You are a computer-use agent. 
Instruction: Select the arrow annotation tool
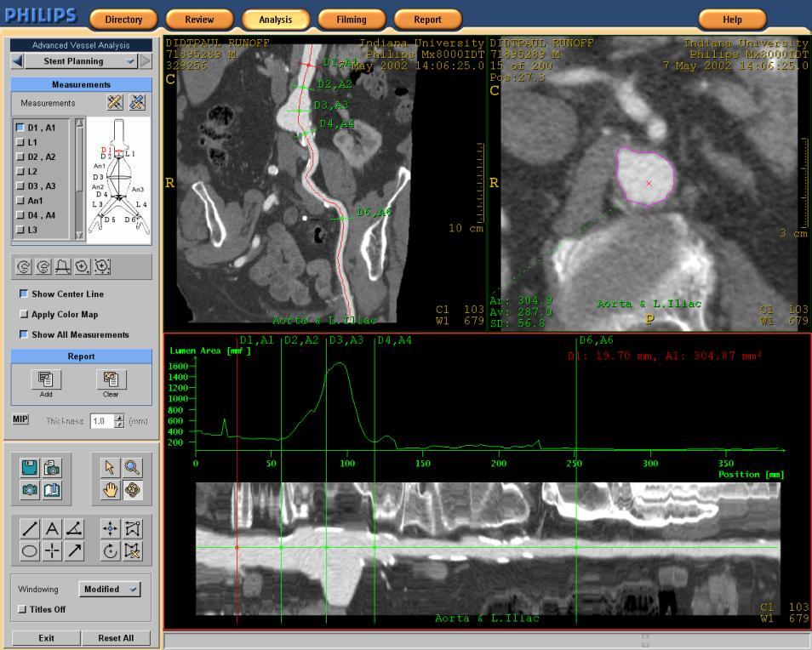tap(75, 551)
